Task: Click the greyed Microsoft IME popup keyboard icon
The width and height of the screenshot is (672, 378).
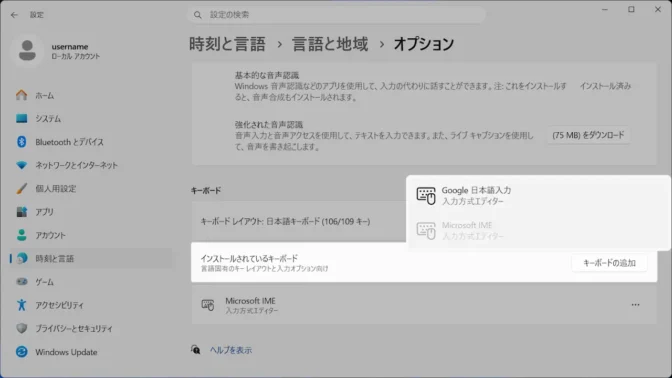Action: pos(426,230)
